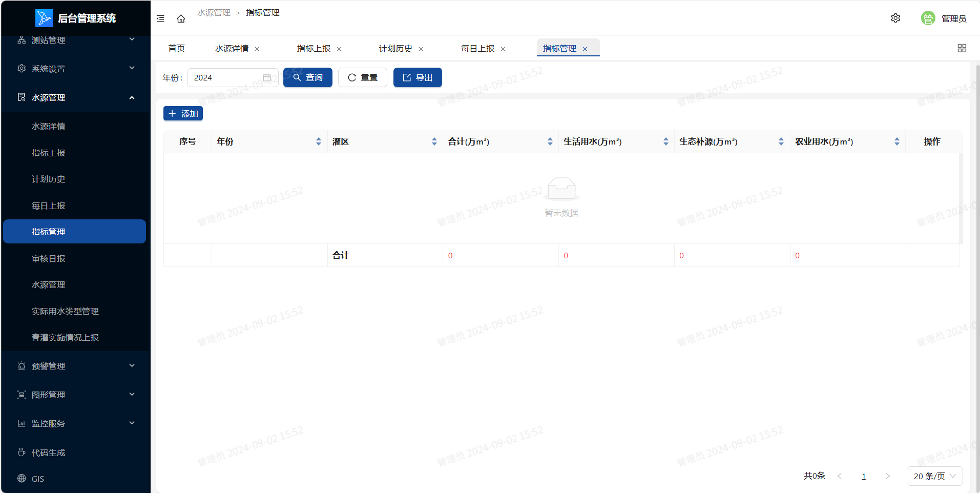The image size is (980, 493).
Task: Switch to the 指标上报 tab
Action: 314,48
